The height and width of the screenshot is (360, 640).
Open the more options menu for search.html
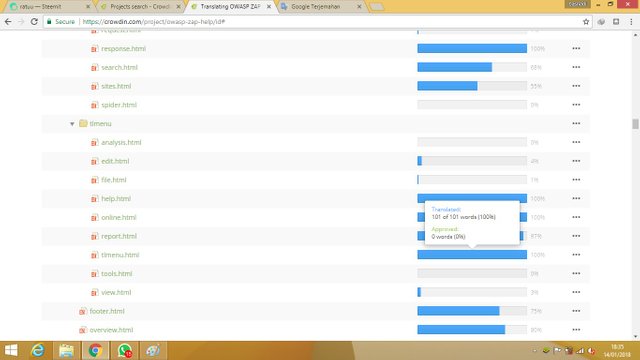point(576,67)
